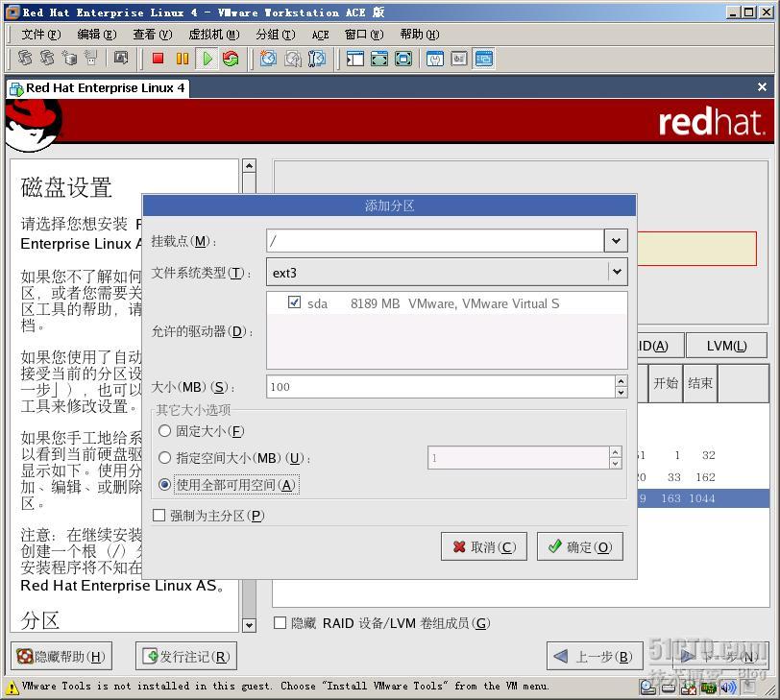Open the 挂载点 mount point dropdown arrow
The width and height of the screenshot is (780, 700).
click(616, 241)
